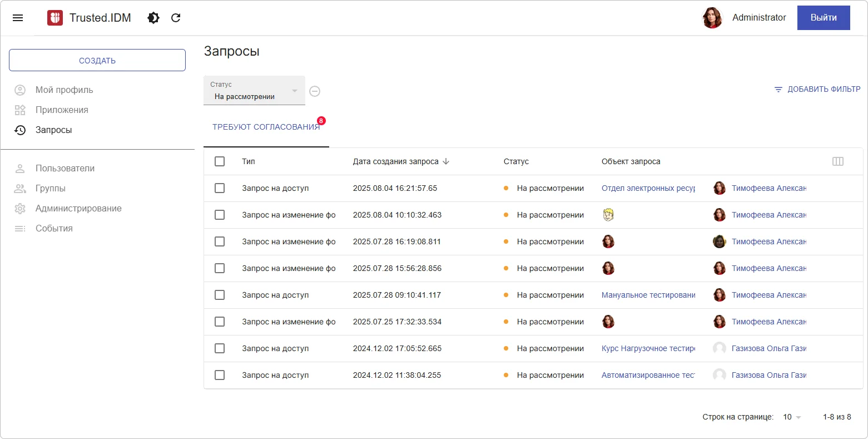This screenshot has width=868, height=439.
Task: Open the rows per page dropdown
Action: (792, 417)
